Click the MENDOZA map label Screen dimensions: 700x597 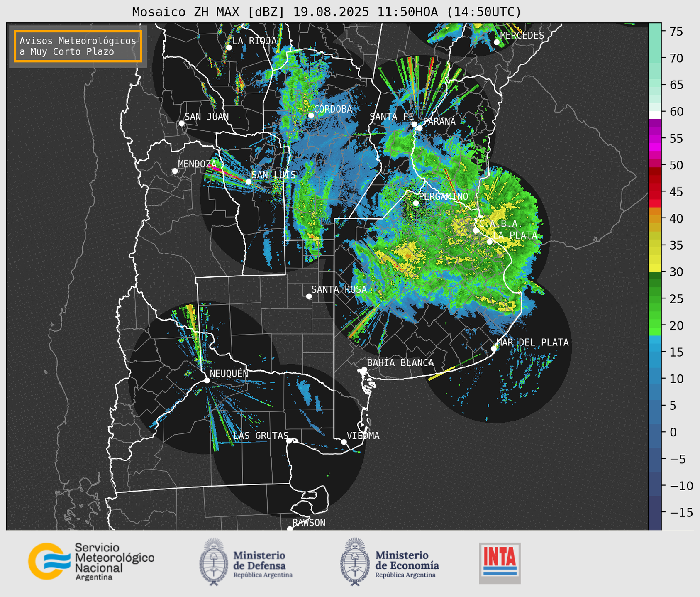click(197, 164)
